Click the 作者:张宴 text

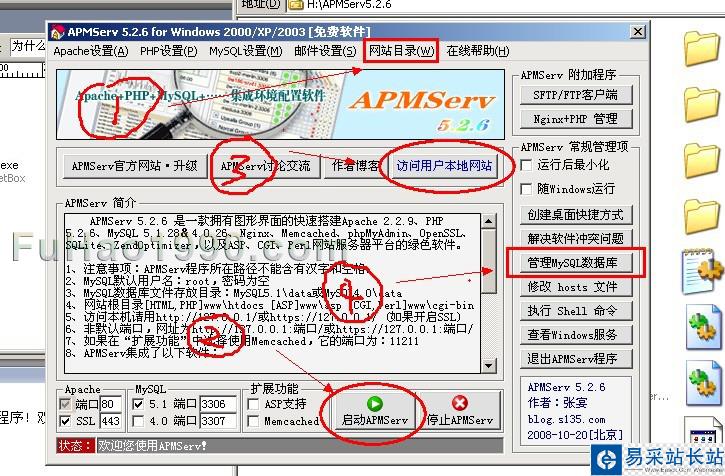coord(558,402)
